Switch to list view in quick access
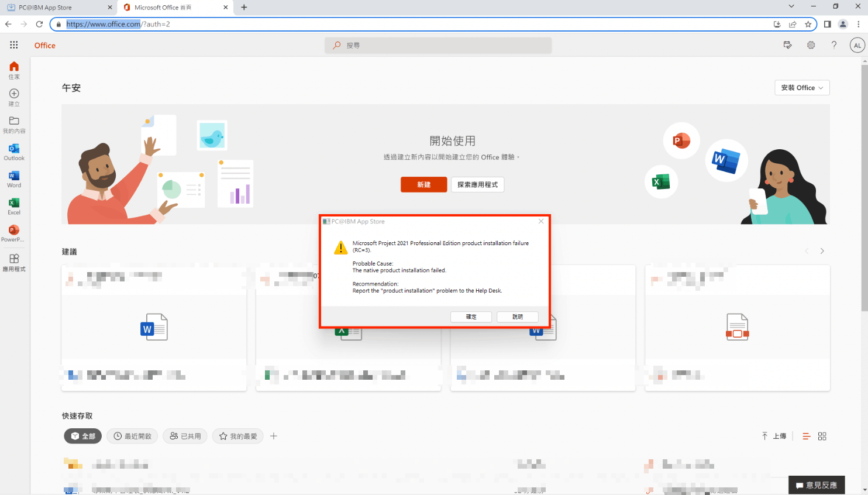868x495 pixels. [x=806, y=436]
